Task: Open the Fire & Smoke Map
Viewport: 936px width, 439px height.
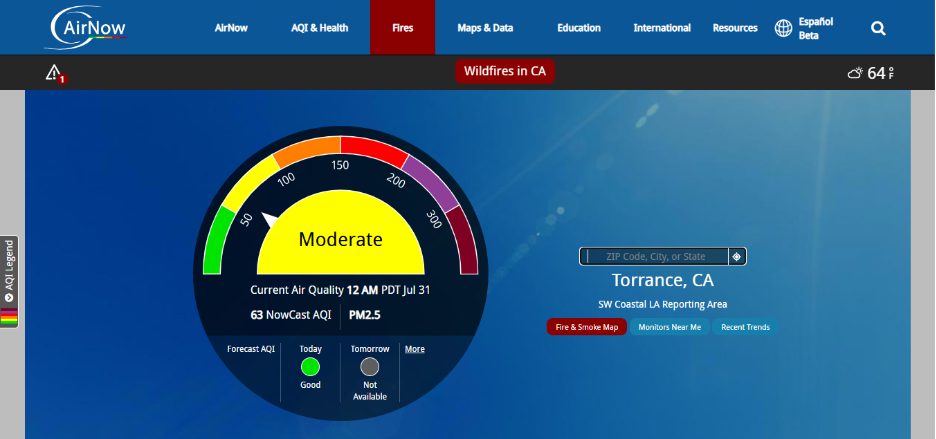Action: pyautogui.click(x=587, y=327)
